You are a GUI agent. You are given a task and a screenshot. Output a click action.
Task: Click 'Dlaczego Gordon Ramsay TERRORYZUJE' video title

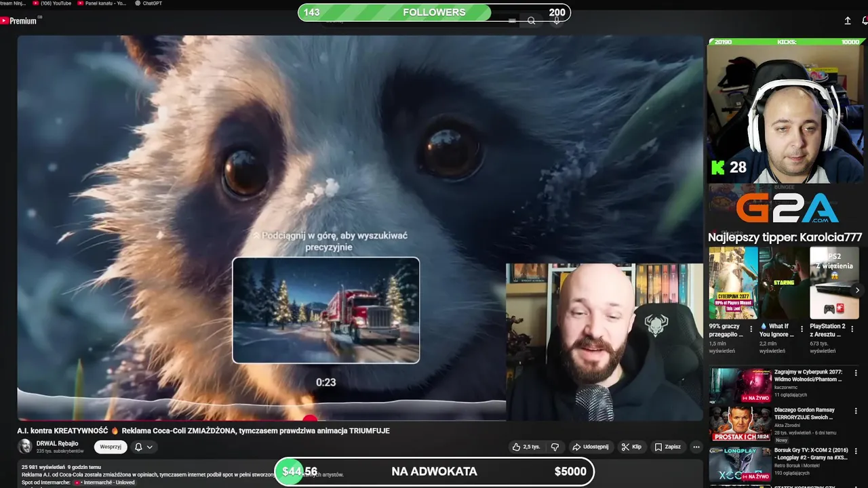[x=804, y=413]
